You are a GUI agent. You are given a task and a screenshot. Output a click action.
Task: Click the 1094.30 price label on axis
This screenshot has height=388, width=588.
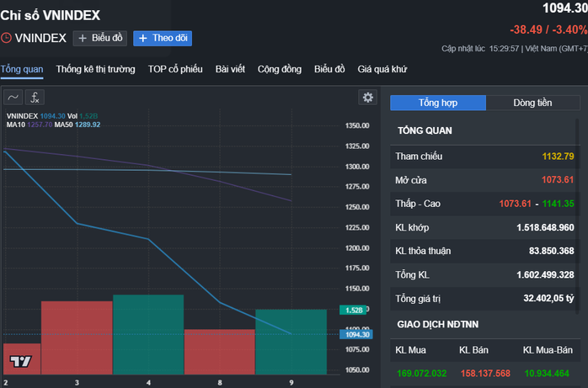coord(356,334)
